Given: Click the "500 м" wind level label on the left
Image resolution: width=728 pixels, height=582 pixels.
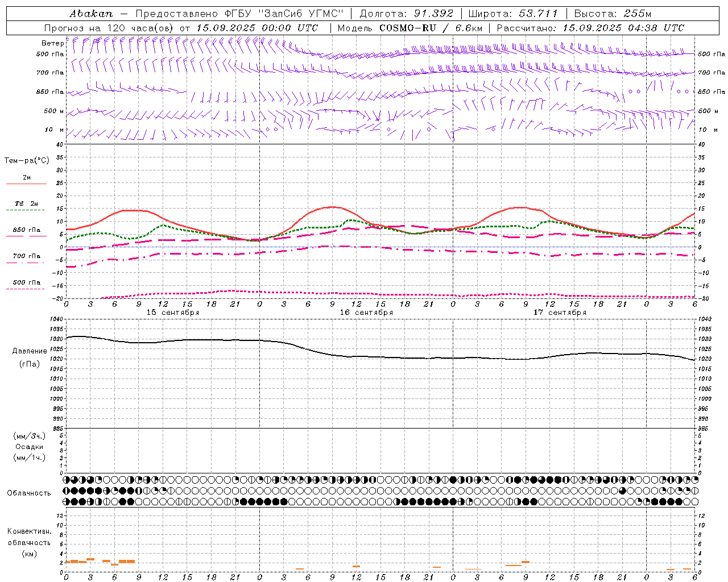Looking at the screenshot, I should (54, 111).
